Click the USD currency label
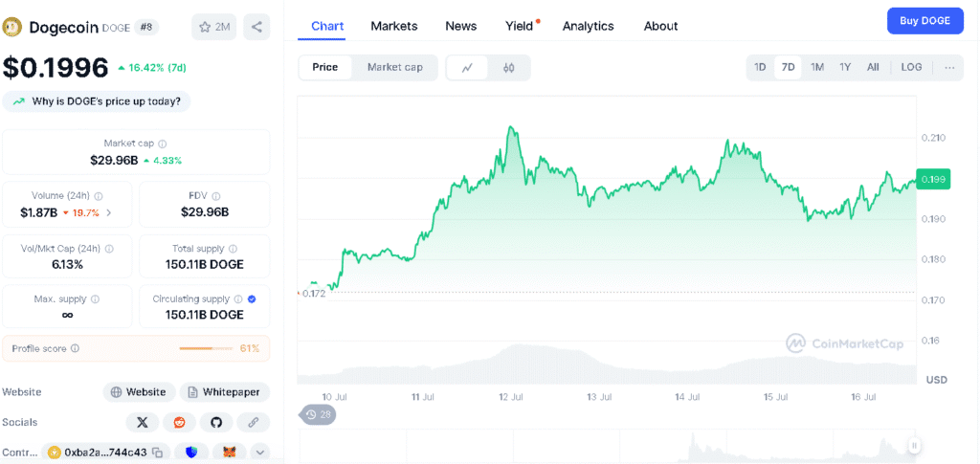This screenshot has height=464, width=980. 939,379
